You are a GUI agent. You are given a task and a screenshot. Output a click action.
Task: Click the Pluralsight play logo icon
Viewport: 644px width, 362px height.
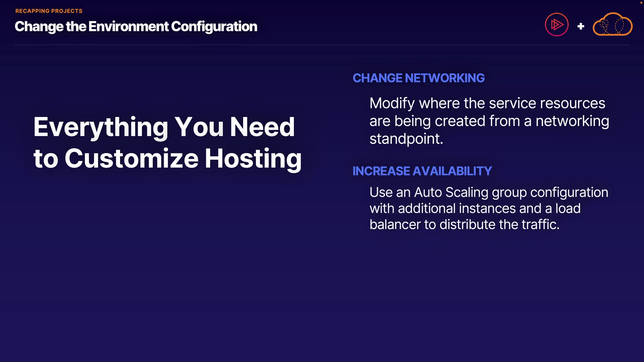(x=556, y=24)
